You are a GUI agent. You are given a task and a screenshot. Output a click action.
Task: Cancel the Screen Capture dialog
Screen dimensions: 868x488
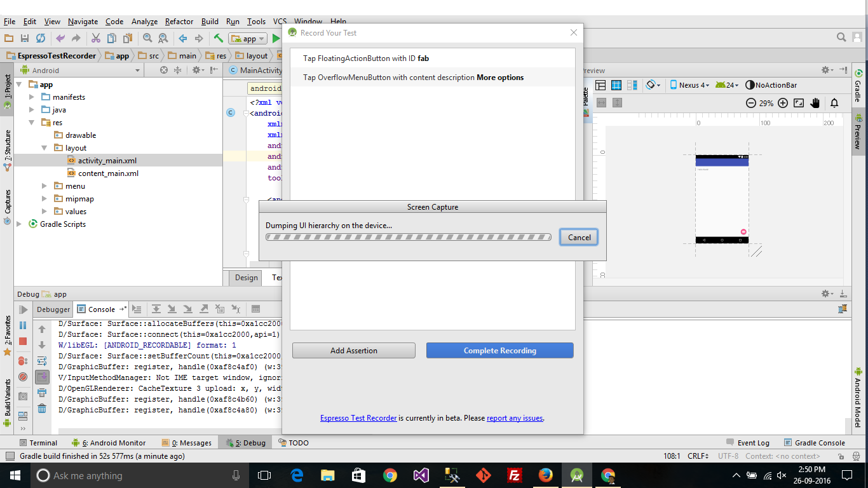click(x=579, y=237)
